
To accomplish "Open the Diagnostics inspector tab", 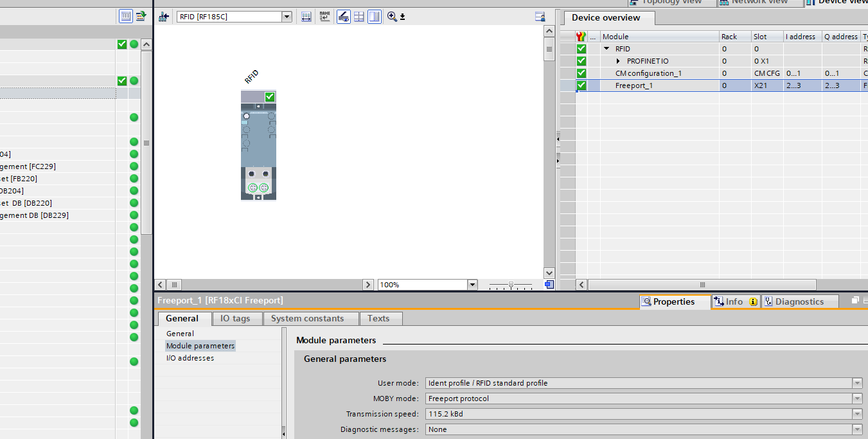I will [799, 301].
